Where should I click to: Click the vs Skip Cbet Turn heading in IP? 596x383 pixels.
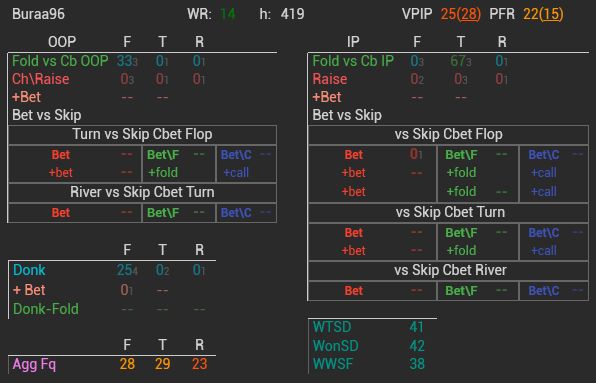450,212
